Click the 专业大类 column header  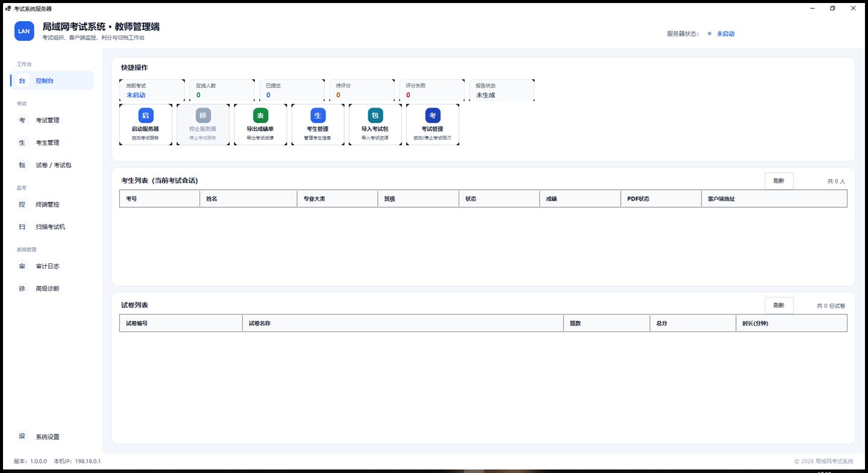pyautogui.click(x=338, y=199)
